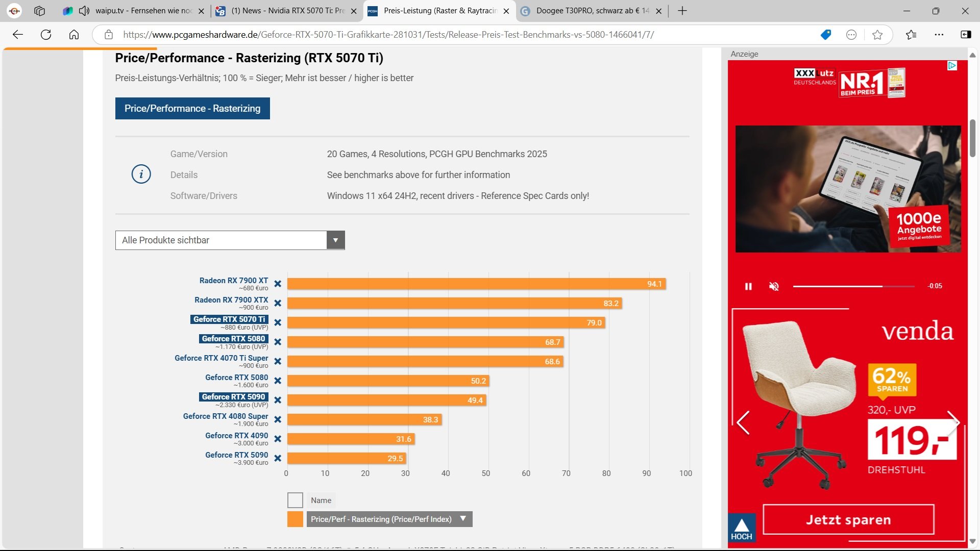980x551 pixels.
Task: Add page to favorites star icon
Action: 877,35
